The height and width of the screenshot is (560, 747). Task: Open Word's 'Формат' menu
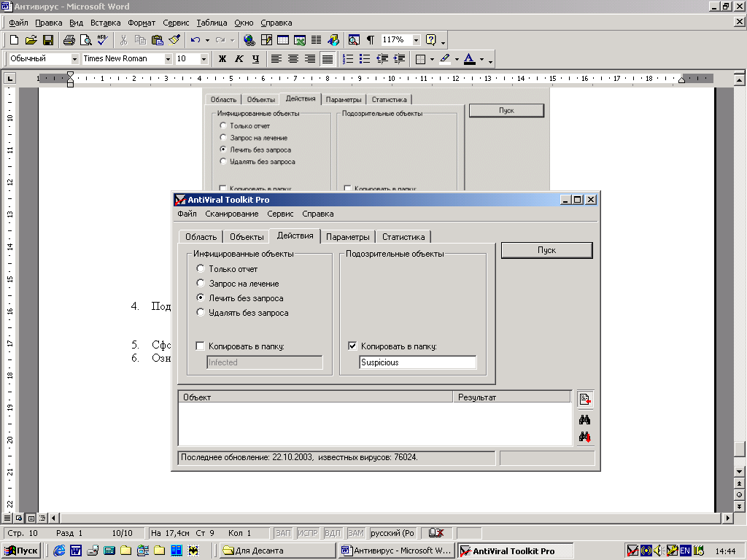[x=142, y=23]
